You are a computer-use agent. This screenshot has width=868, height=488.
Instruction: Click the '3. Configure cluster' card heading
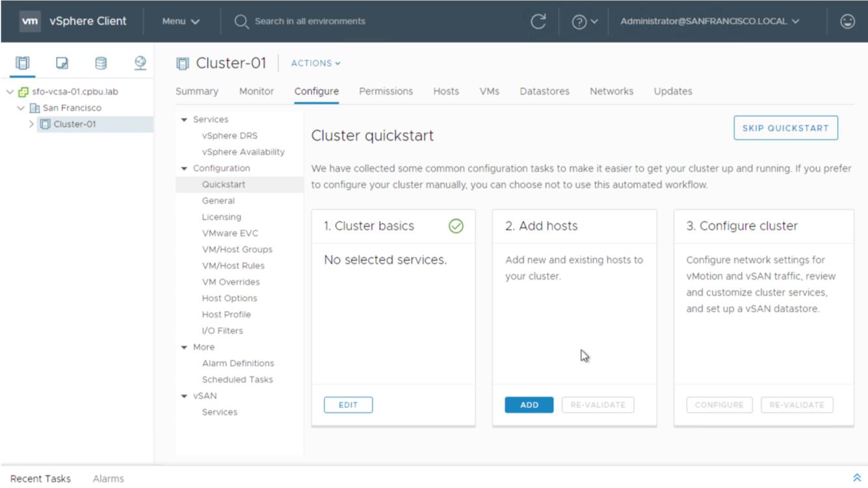[x=742, y=226]
